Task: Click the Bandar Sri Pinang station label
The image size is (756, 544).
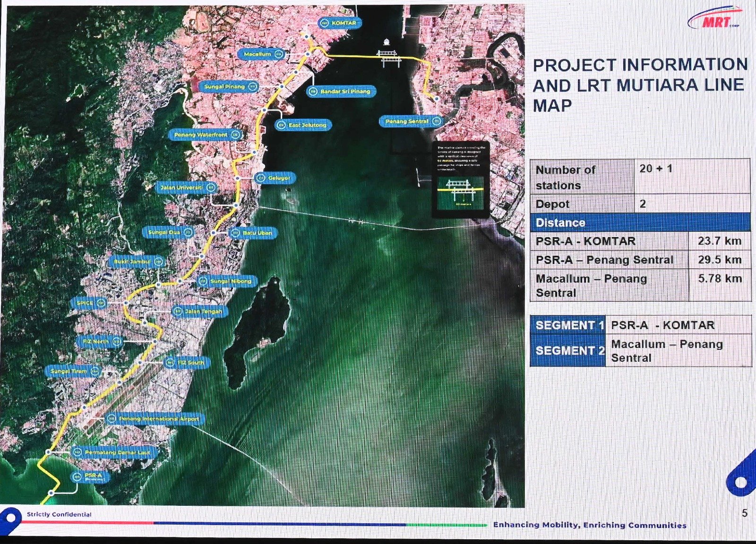Action: (x=341, y=91)
